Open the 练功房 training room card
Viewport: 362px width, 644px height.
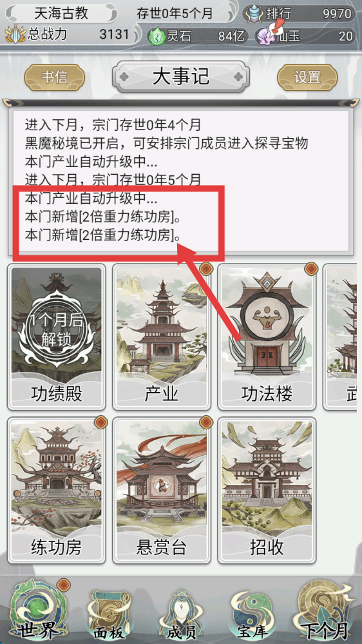tap(57, 491)
